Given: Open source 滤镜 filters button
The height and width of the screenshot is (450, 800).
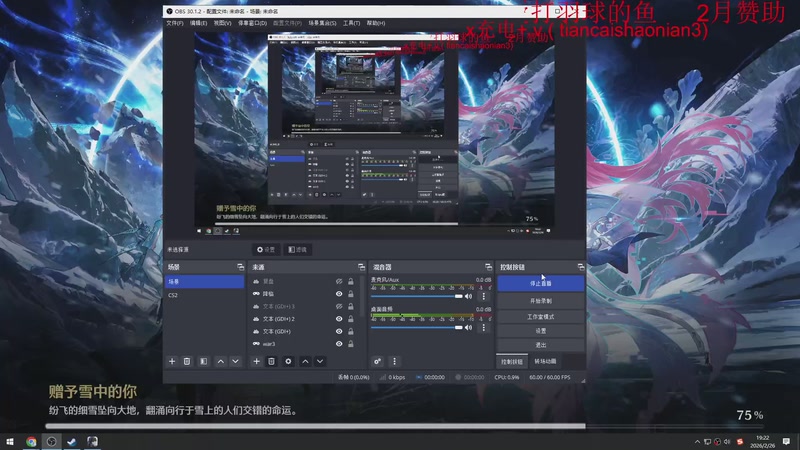Looking at the screenshot, I should [x=297, y=249].
